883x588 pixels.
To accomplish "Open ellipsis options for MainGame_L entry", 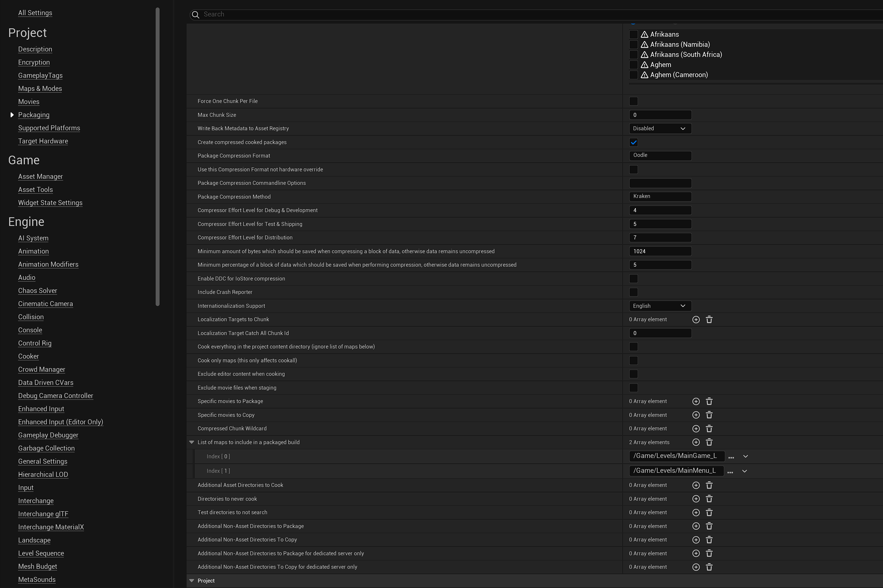I will click(730, 456).
